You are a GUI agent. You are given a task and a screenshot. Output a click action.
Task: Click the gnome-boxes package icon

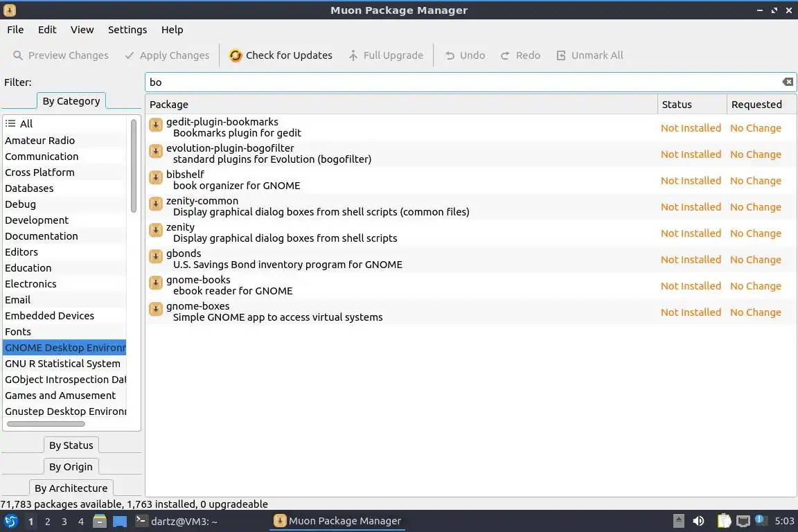coord(156,309)
